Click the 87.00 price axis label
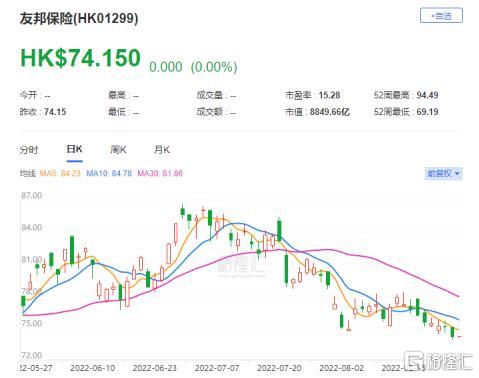The width and height of the screenshot is (479, 378). point(32,196)
